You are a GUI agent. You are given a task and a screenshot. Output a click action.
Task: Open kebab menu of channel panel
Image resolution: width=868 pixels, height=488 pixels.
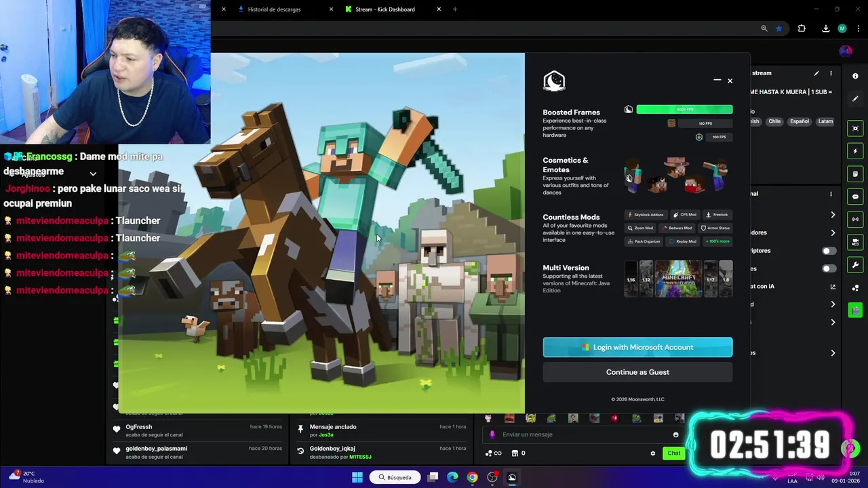pos(831,194)
